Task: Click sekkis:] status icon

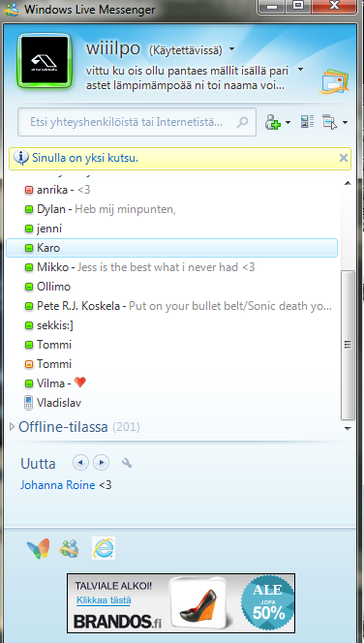Action: point(29,325)
